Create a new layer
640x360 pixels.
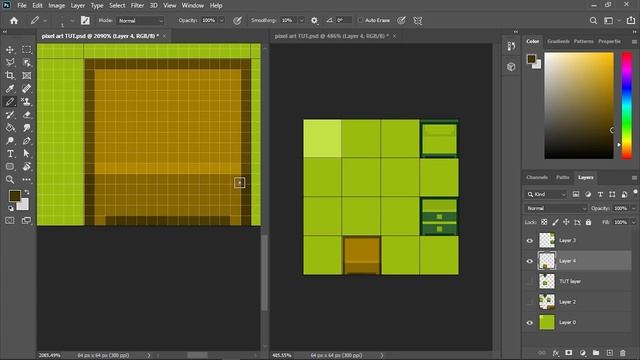click(x=609, y=353)
